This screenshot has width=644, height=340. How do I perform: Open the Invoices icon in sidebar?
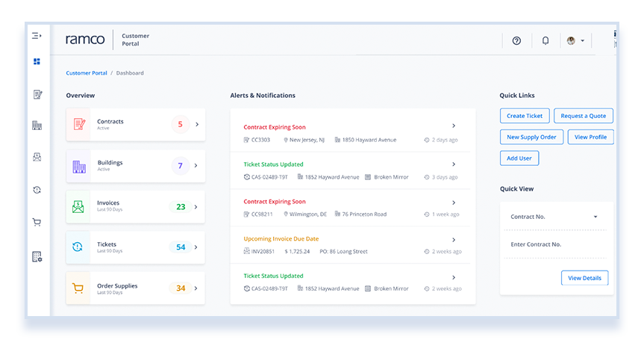click(37, 157)
